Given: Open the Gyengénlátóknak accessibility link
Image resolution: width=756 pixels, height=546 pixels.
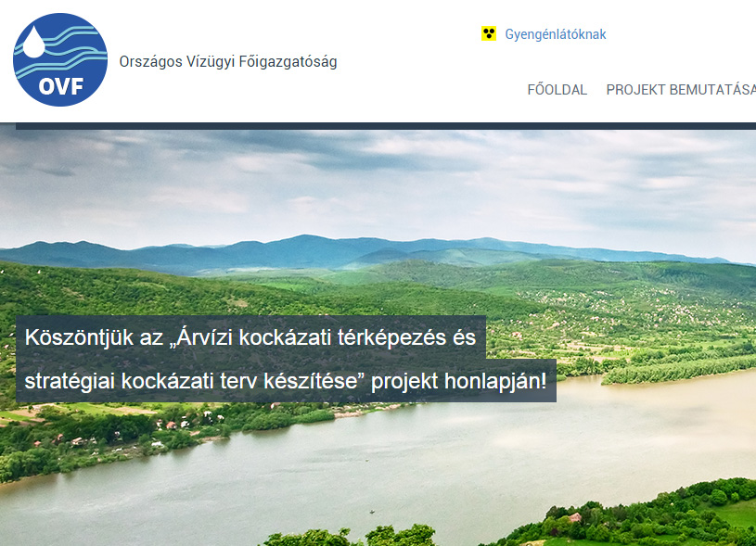Looking at the screenshot, I should 556,34.
